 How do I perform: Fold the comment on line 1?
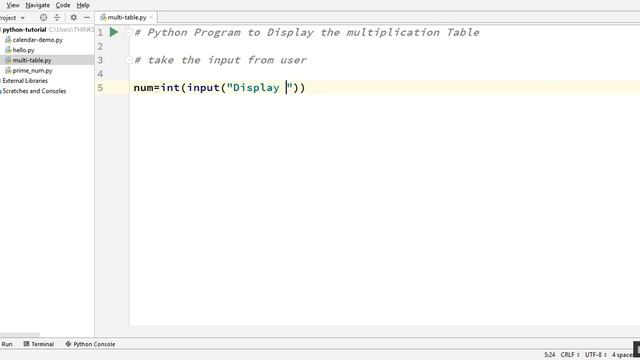click(129, 32)
